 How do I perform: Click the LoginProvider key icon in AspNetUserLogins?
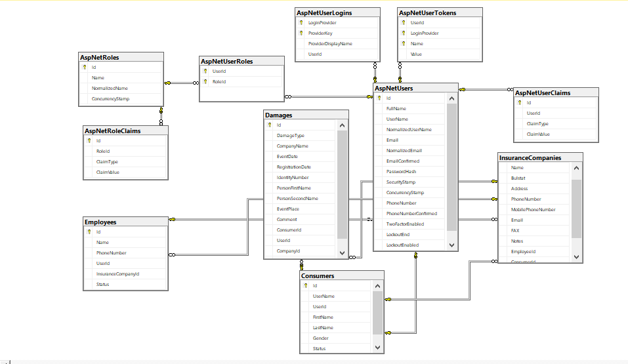pos(301,23)
